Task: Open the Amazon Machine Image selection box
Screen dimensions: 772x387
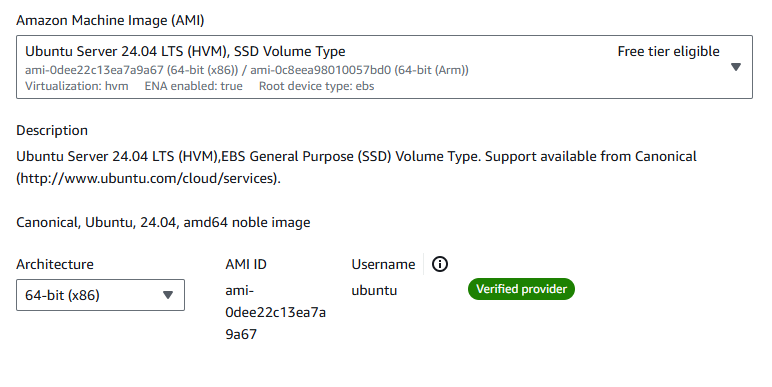Action: 384,67
